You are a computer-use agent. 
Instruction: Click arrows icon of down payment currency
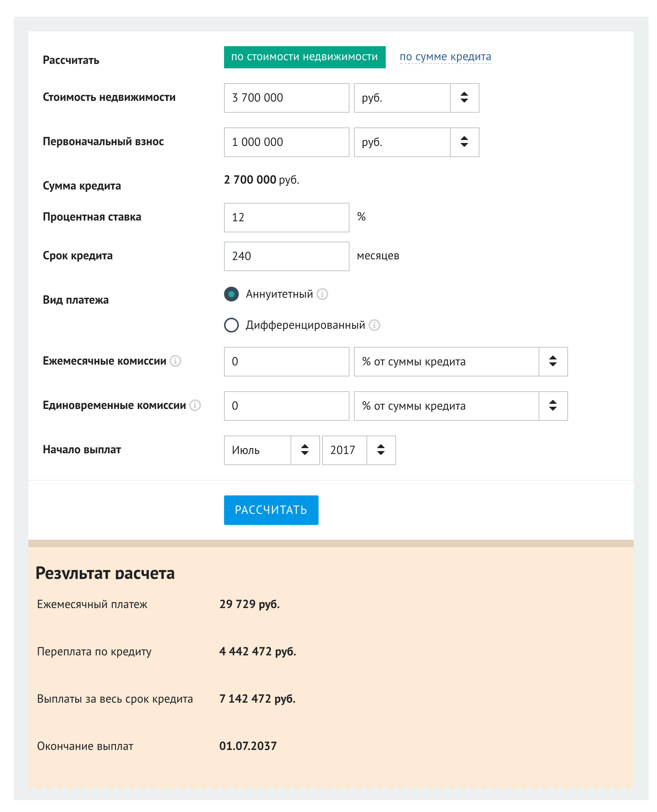point(464,142)
